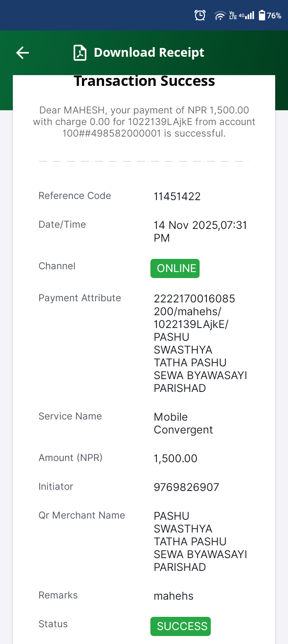This screenshot has height=644, width=288.
Task: Tap the 4G signal strength icon
Action: click(246, 16)
